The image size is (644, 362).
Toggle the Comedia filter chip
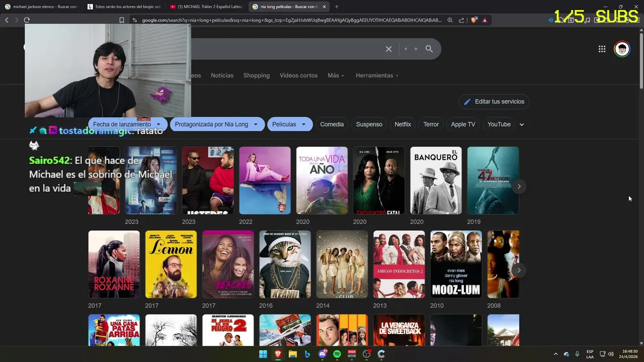332,124
